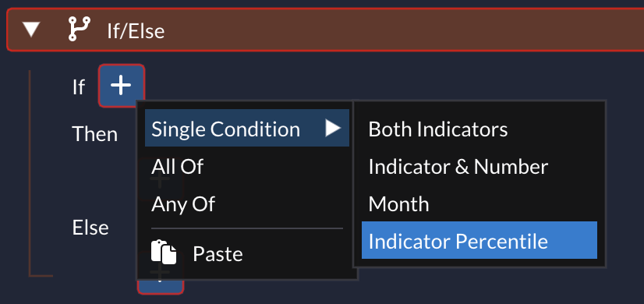Click the Else plus button below the menu
644x304 pixels.
pos(161,287)
